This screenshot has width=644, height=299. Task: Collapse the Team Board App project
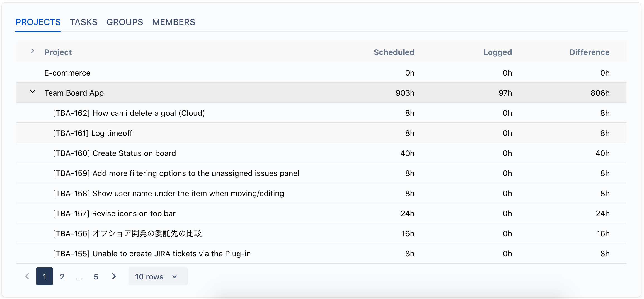[33, 92]
